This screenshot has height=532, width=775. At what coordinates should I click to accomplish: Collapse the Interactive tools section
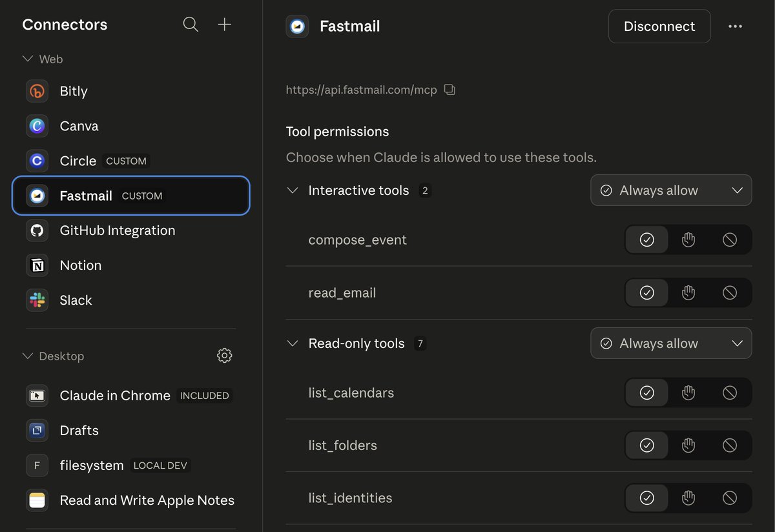click(x=293, y=190)
